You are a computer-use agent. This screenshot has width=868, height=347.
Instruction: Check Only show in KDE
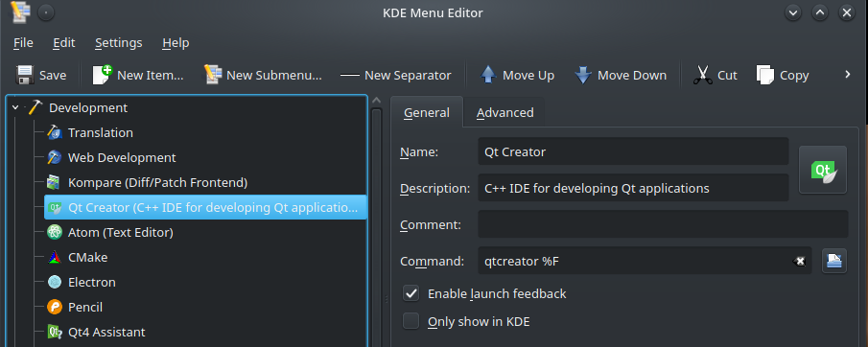[411, 321]
